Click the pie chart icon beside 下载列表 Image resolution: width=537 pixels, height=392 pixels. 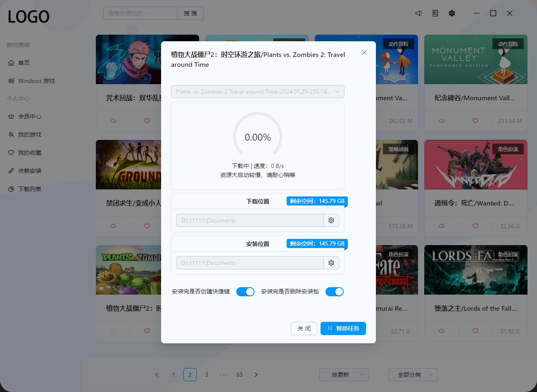(11, 189)
